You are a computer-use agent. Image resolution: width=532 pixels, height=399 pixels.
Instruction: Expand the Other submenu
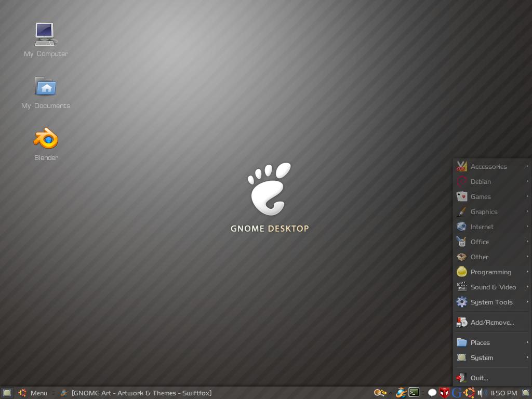tap(493, 257)
